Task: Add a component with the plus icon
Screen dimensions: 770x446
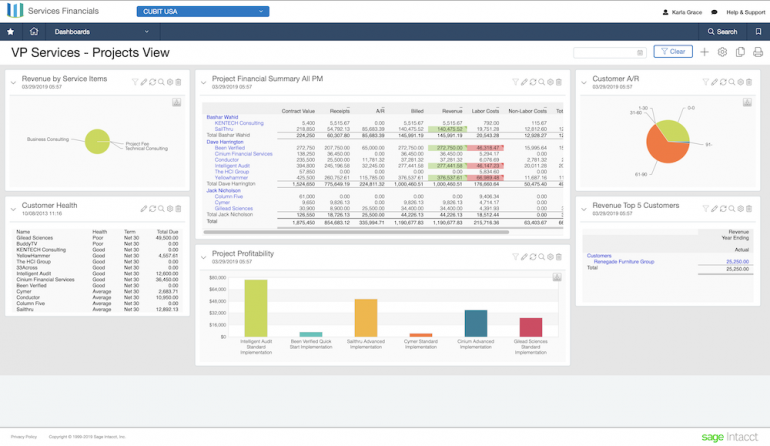Action: click(704, 52)
